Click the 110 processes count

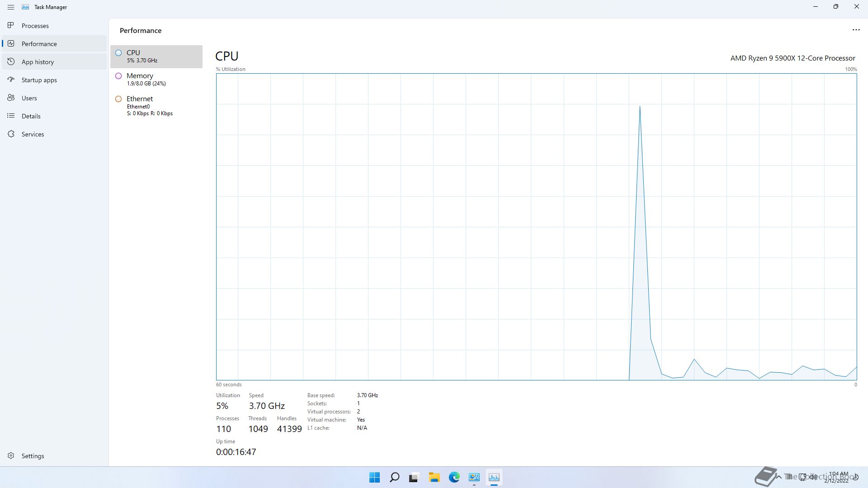(223, 429)
